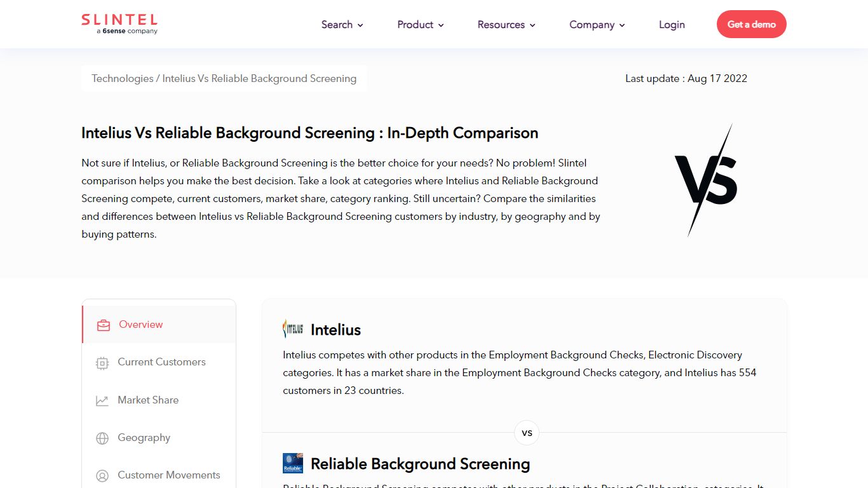Click the Slintel logo
The image size is (868, 488).
coord(119,24)
